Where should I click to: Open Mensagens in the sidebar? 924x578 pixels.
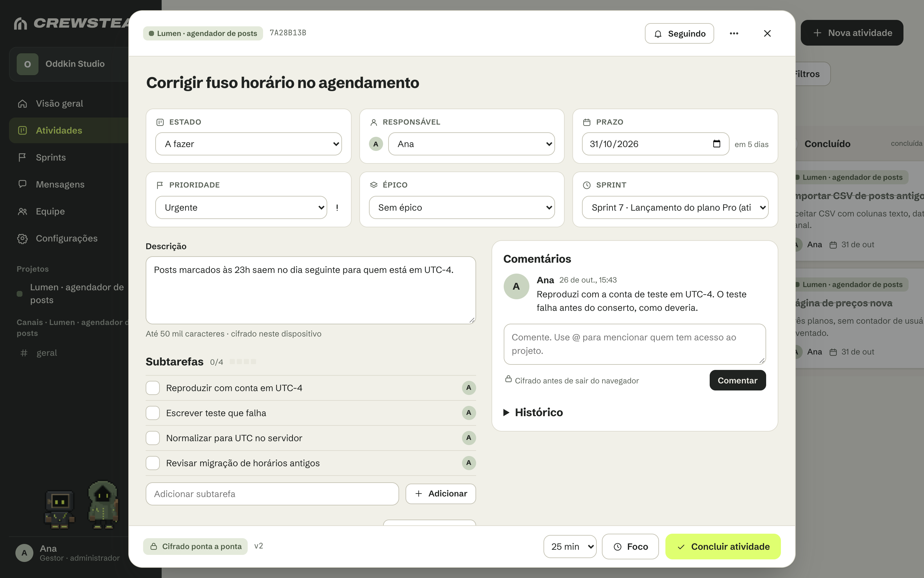click(69, 184)
